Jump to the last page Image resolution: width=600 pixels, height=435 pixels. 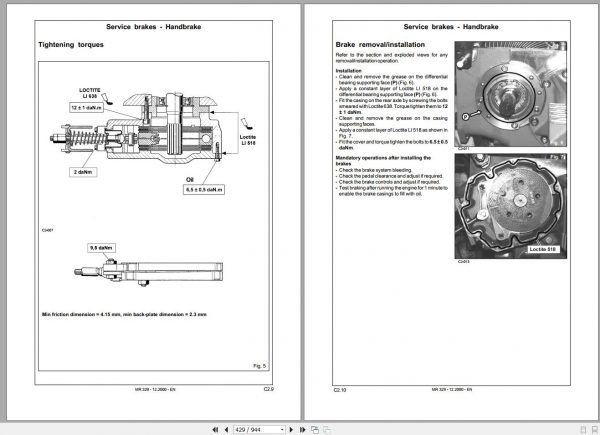(303, 430)
